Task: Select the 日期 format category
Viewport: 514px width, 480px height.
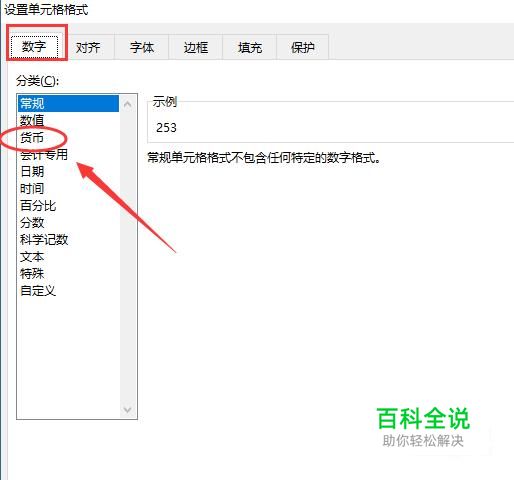Action: (x=69, y=171)
